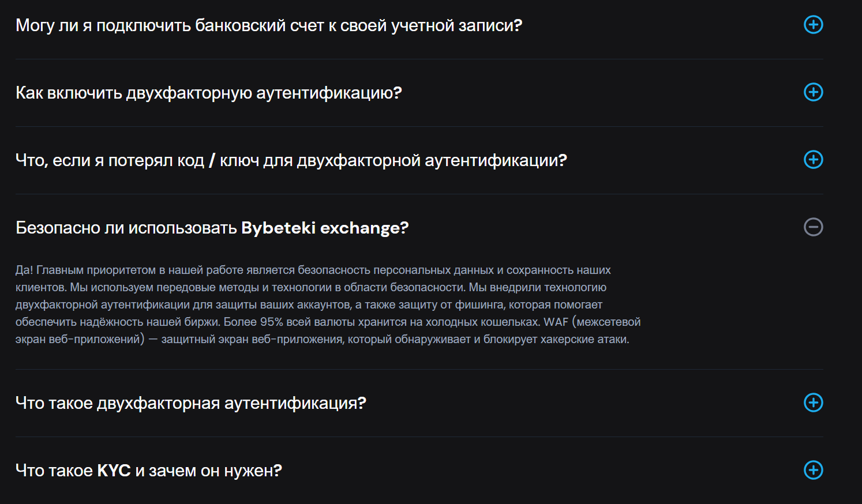
Task: Select the 'Bybeteki exchange' bold text
Action: (324, 227)
